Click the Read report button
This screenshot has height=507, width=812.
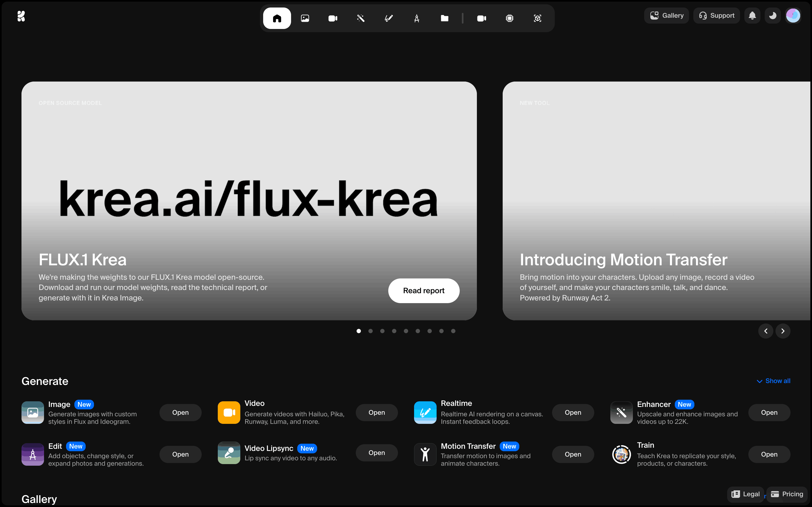tap(423, 290)
